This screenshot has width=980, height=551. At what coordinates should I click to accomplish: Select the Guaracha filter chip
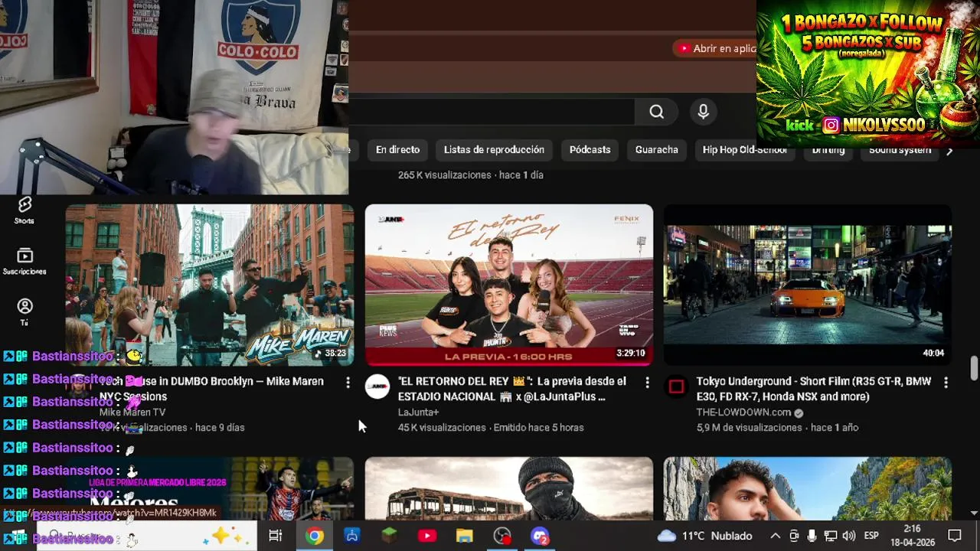click(656, 150)
